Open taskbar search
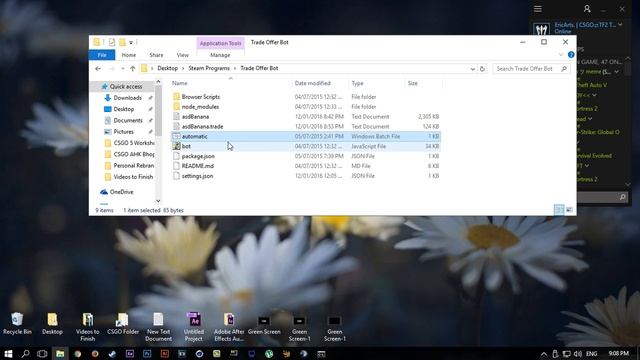 tap(25, 353)
